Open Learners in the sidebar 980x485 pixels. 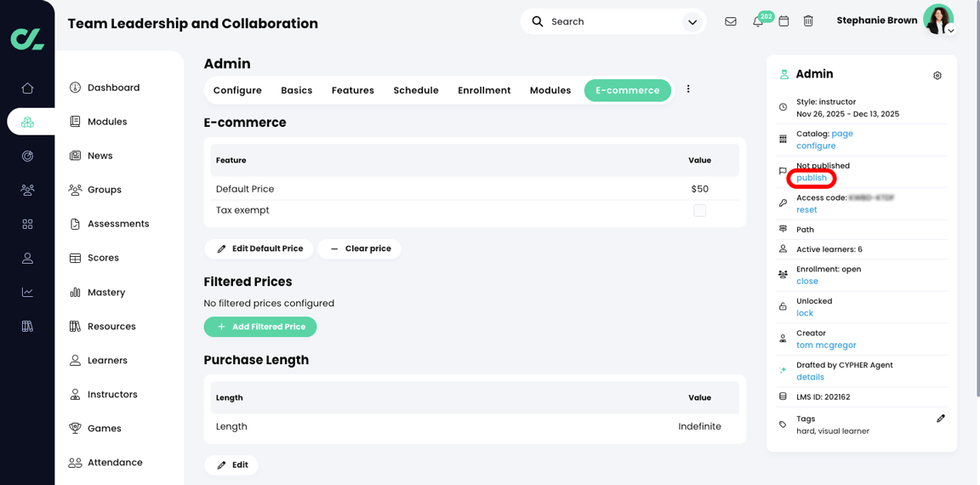(107, 360)
